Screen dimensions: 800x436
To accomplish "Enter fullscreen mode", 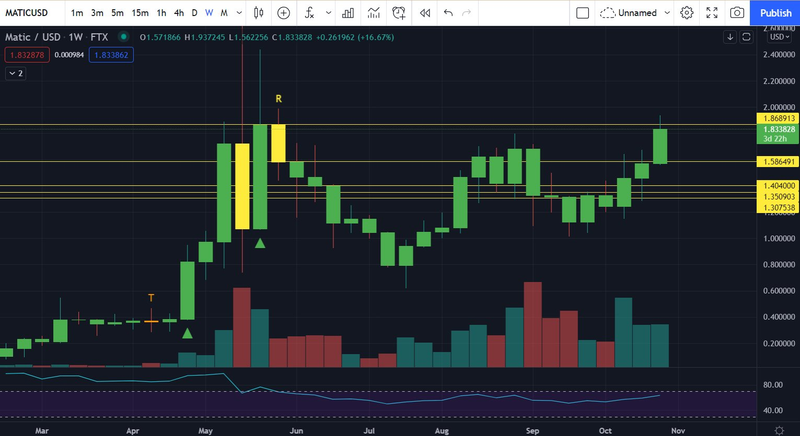I will [x=712, y=13].
